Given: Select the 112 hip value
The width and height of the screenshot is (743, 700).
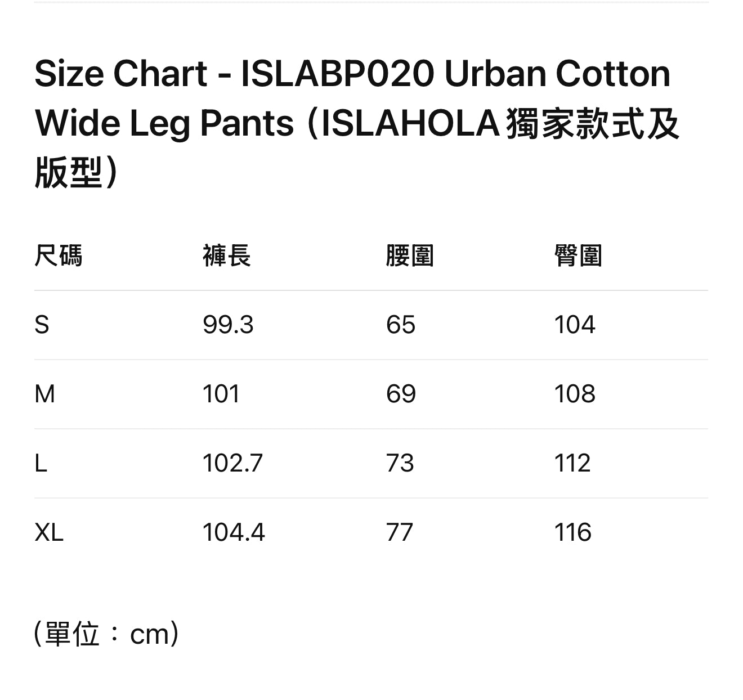Looking at the screenshot, I should 572,463.
